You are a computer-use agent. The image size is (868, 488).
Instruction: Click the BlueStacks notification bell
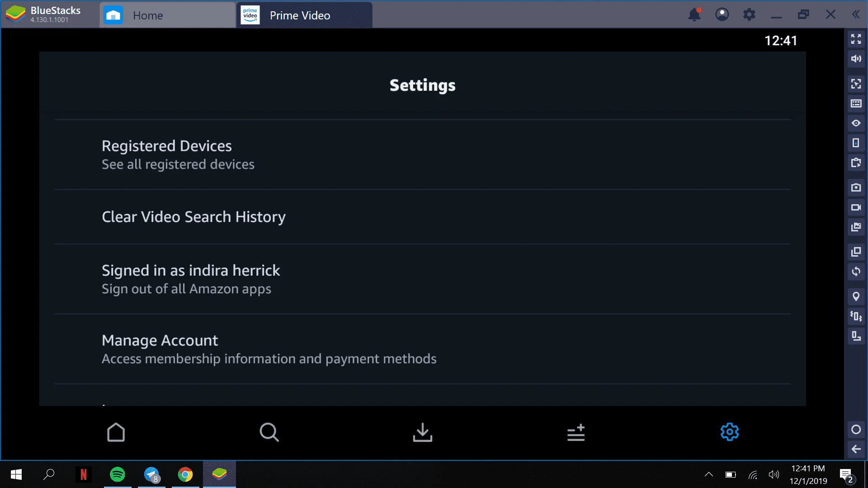pyautogui.click(x=694, y=14)
